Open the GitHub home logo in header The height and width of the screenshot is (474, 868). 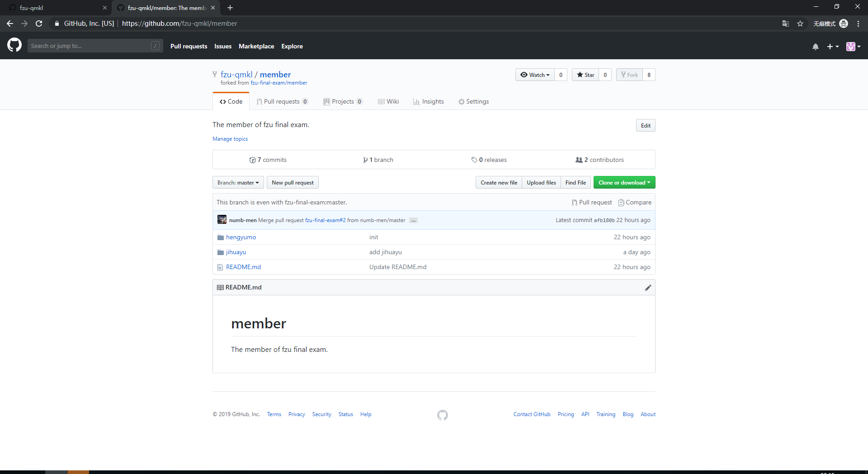coord(14,45)
